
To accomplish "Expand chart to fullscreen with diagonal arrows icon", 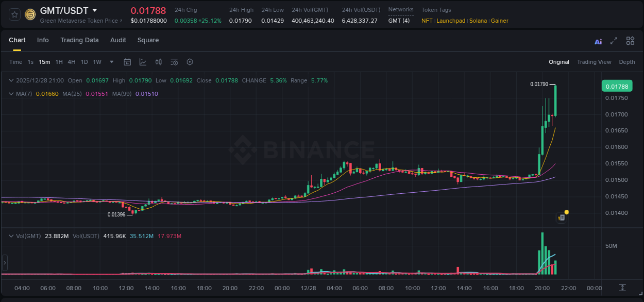I will pos(614,41).
